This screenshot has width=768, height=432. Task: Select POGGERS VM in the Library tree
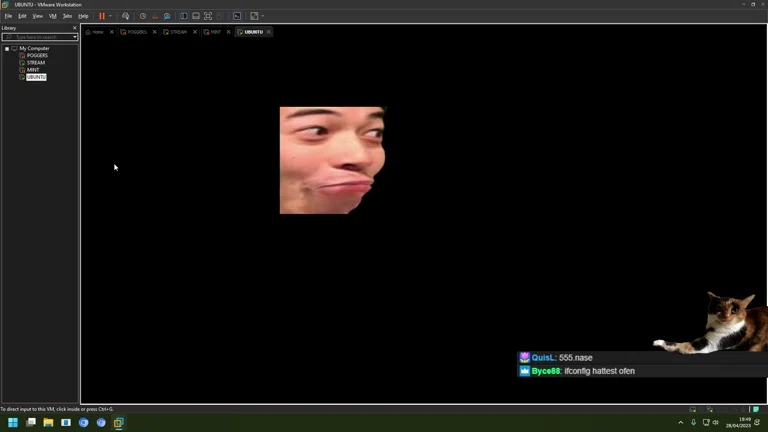[x=37, y=56]
